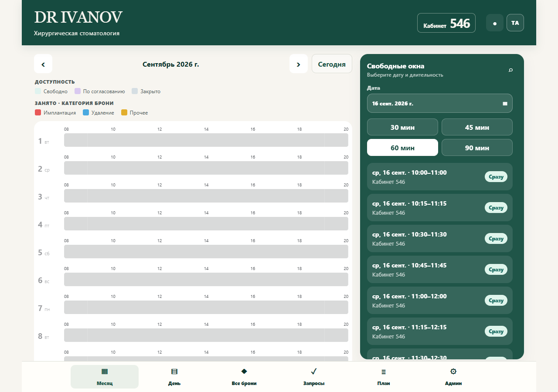558x392 pixels.
Task: Switch to День tab label
Action: pyautogui.click(x=174, y=383)
